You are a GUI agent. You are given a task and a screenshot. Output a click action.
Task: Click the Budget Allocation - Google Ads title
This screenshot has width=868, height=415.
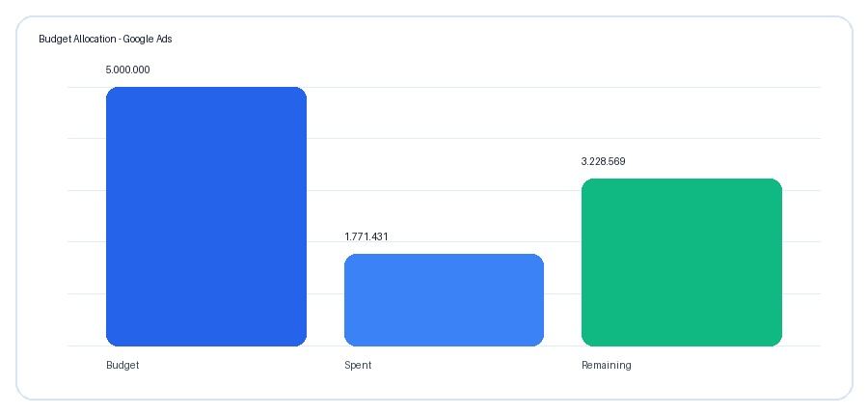[x=105, y=39]
